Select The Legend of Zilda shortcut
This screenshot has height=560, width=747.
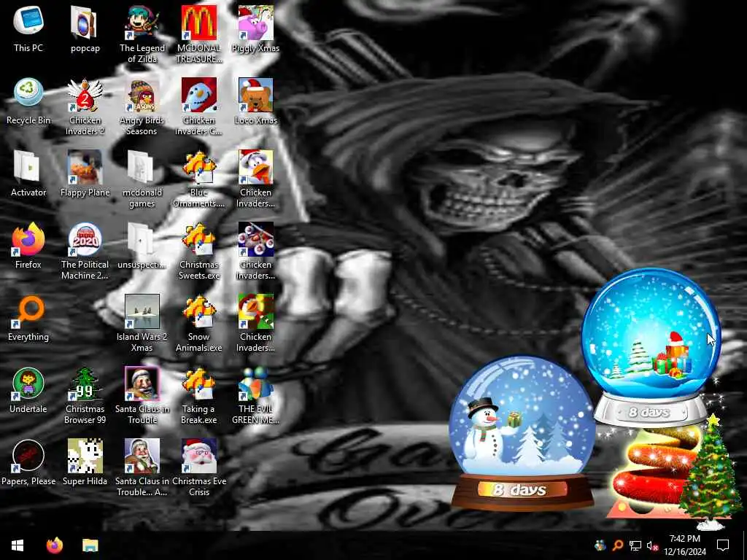click(x=142, y=34)
